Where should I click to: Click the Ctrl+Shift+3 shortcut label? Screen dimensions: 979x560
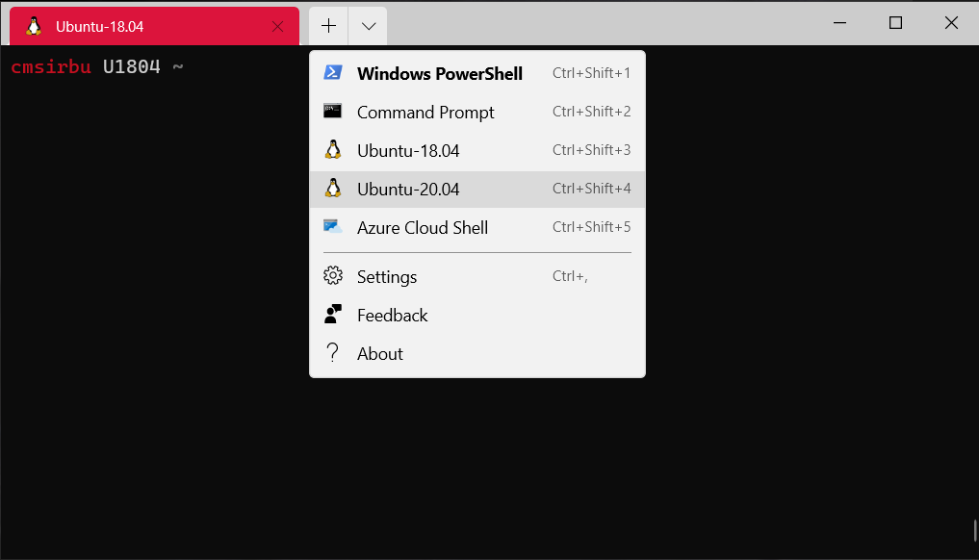(x=591, y=150)
